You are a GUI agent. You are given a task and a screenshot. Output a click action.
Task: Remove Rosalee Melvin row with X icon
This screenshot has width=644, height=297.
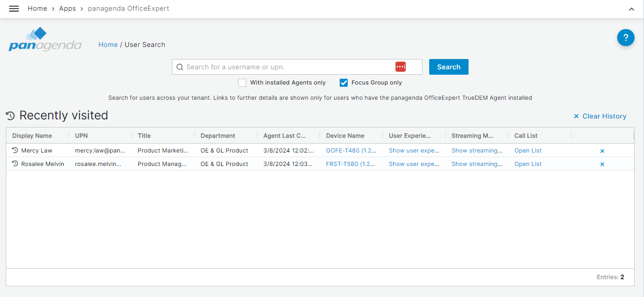click(x=602, y=164)
